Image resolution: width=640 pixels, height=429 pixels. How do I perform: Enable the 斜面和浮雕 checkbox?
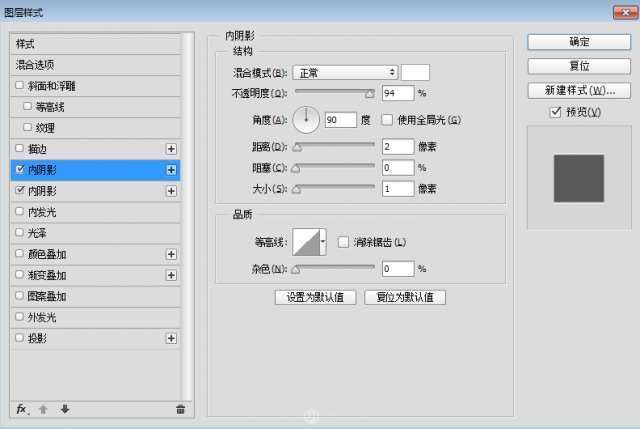tap(19, 85)
